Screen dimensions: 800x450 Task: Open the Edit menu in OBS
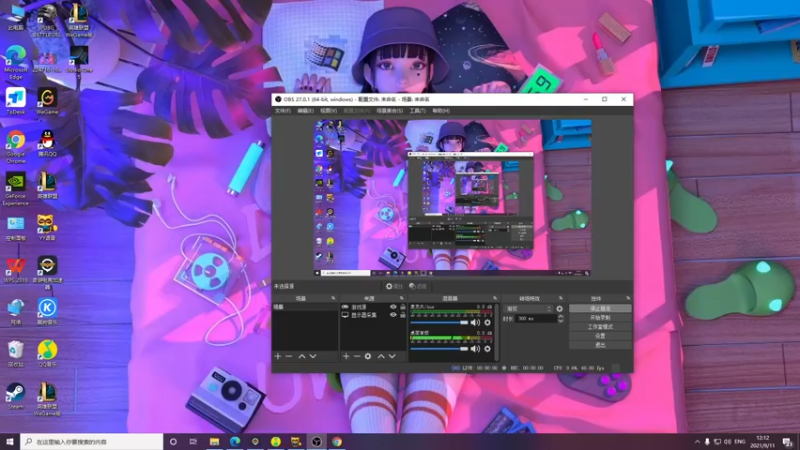(x=305, y=111)
